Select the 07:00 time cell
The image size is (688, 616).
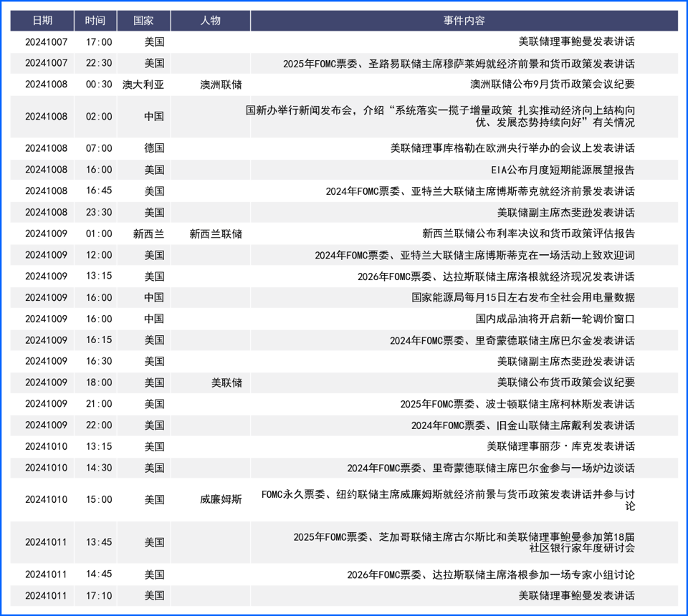tap(99, 148)
